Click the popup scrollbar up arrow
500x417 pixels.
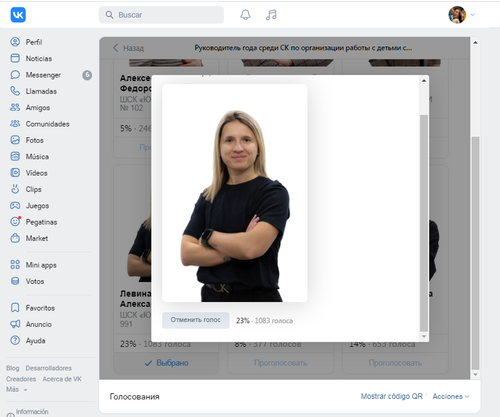[424, 81]
